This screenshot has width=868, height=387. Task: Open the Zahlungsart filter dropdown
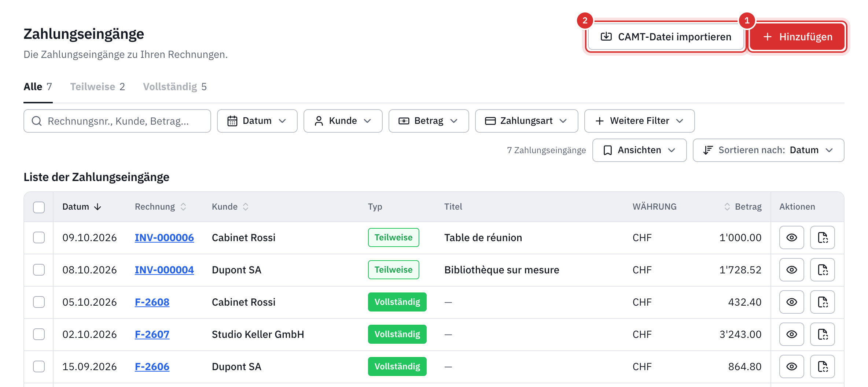click(x=526, y=121)
